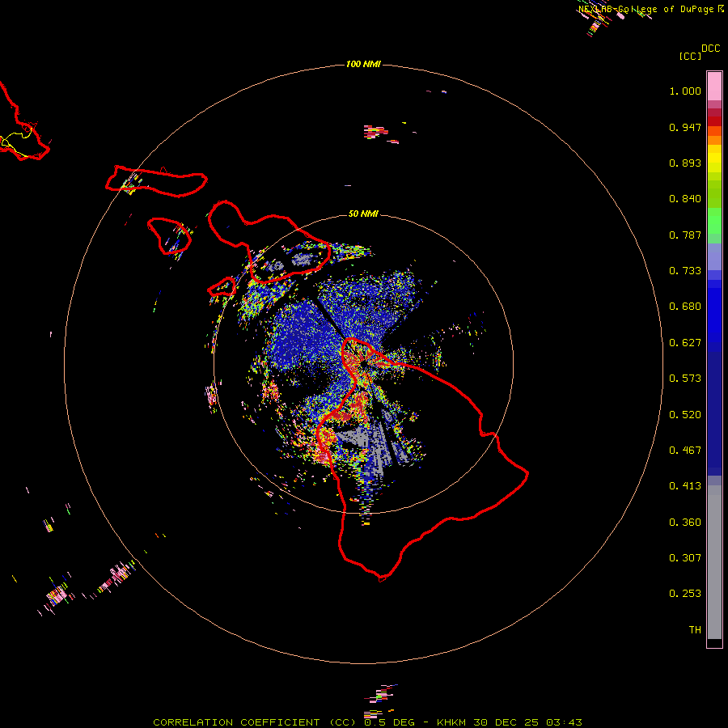Click the DCC label above the color scale
Screen dimensions: 728x728
coord(711,49)
